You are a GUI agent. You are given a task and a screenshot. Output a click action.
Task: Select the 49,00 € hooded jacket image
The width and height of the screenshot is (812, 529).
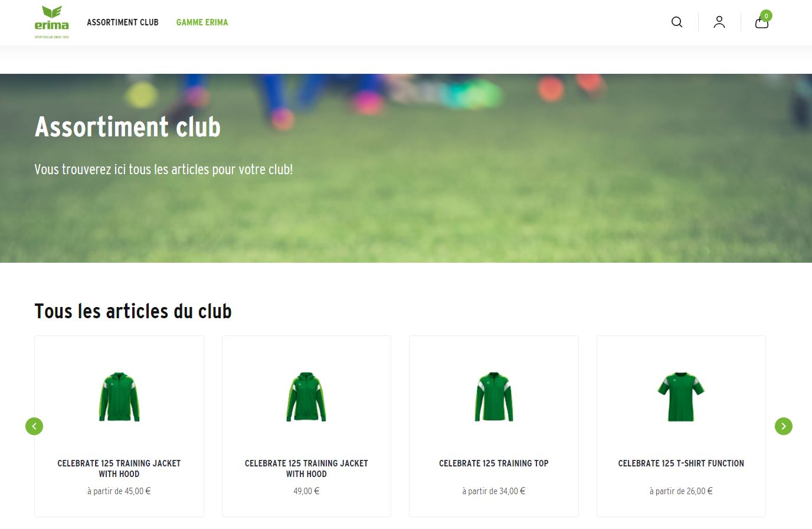306,397
